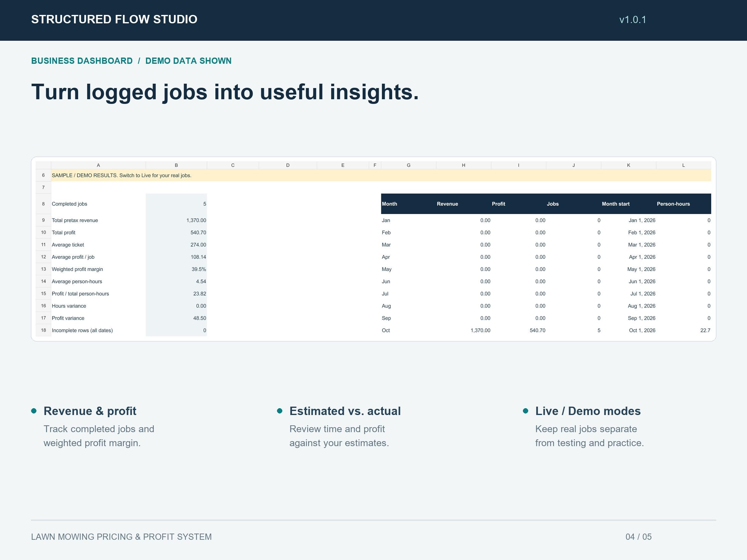Click the Profit table header
This screenshot has height=560, width=747.
click(x=519, y=204)
